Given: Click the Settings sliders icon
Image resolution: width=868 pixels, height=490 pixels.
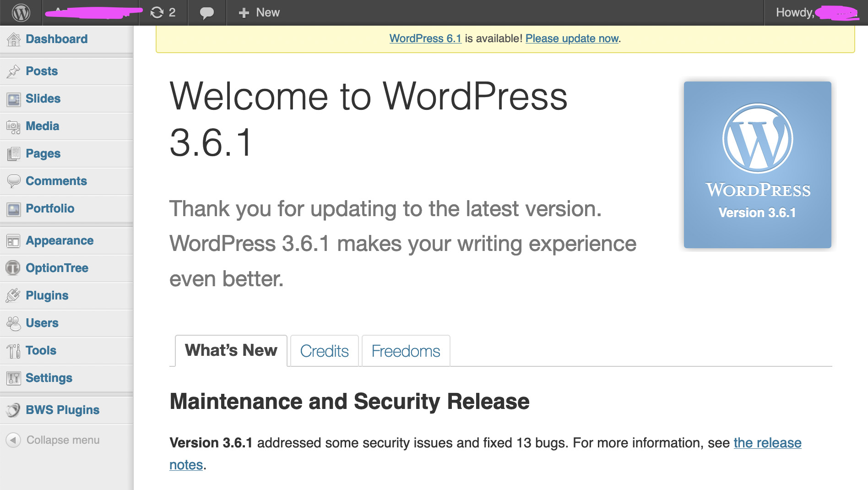Looking at the screenshot, I should coord(14,378).
